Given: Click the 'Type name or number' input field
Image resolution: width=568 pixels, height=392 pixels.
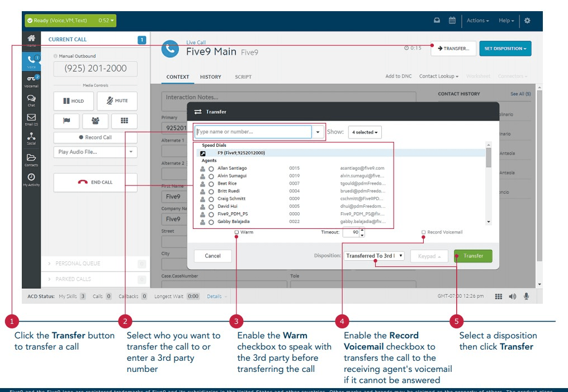Looking at the screenshot, I should click(x=253, y=132).
